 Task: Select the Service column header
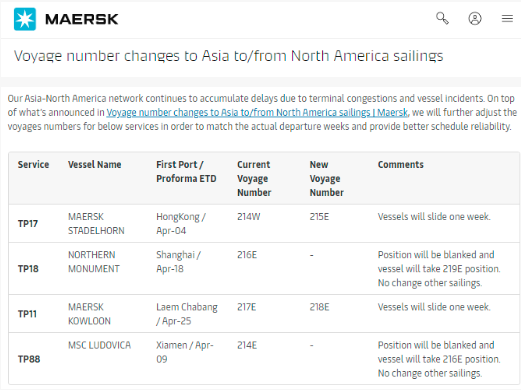pyautogui.click(x=33, y=165)
